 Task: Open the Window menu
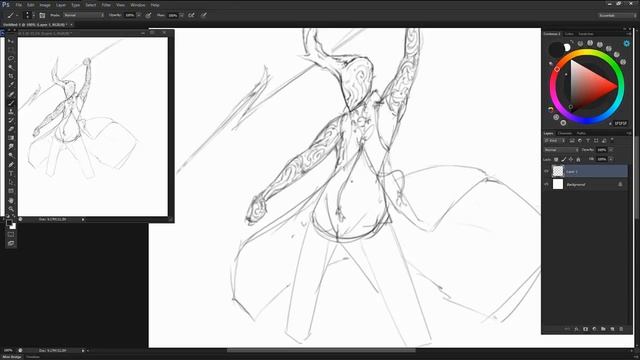[x=138, y=5]
